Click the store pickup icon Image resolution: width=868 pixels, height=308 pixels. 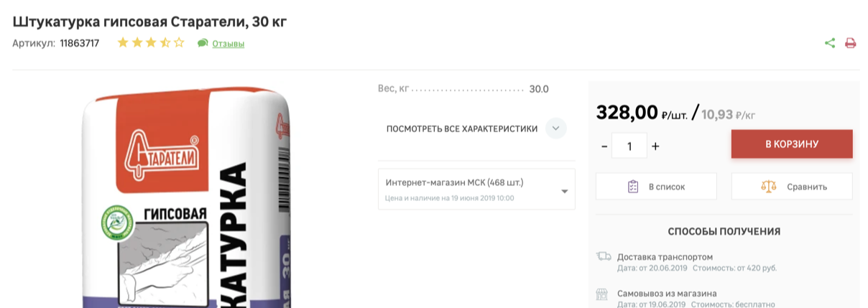click(603, 294)
